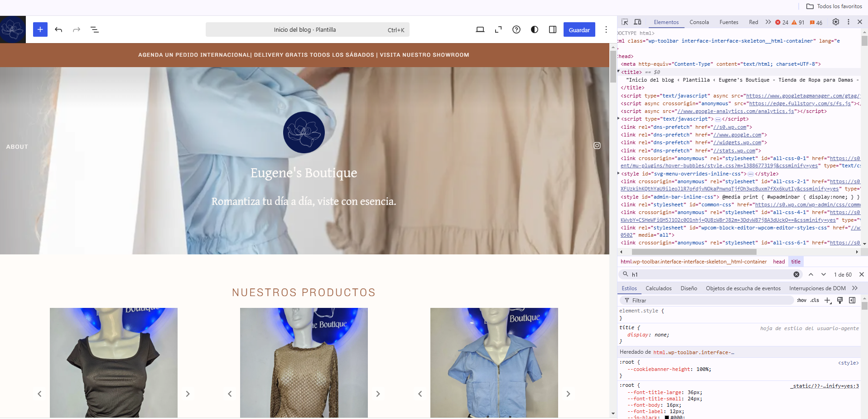Open Objetos de escucha de eventos tab
This screenshot has height=419, width=868.
click(743, 288)
